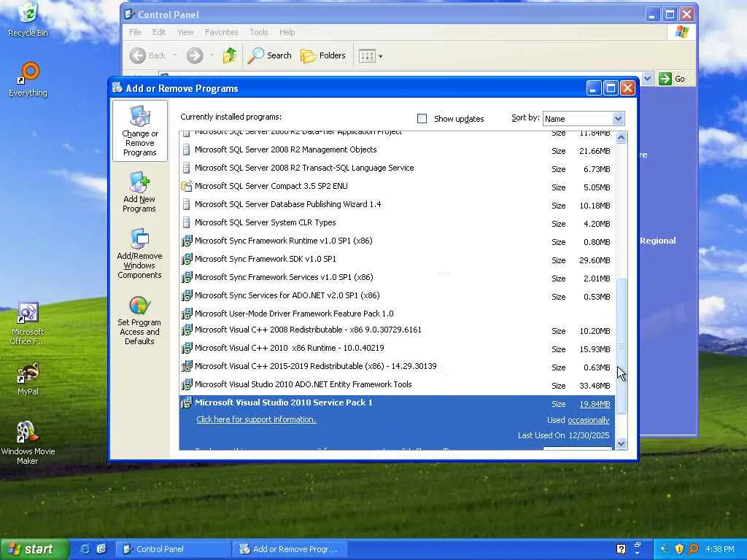Image resolution: width=747 pixels, height=560 pixels.
Task: Toggle Folders pane in Control Panel toolbar
Action: [323, 55]
